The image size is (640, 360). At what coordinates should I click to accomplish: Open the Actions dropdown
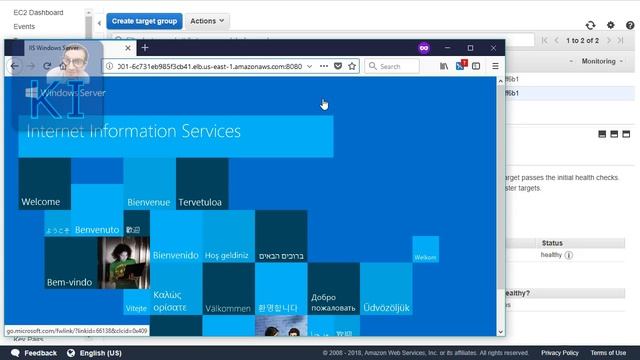207,21
